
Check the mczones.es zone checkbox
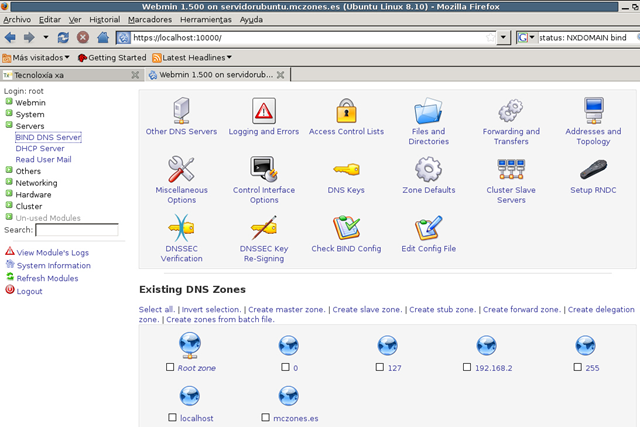(266, 417)
